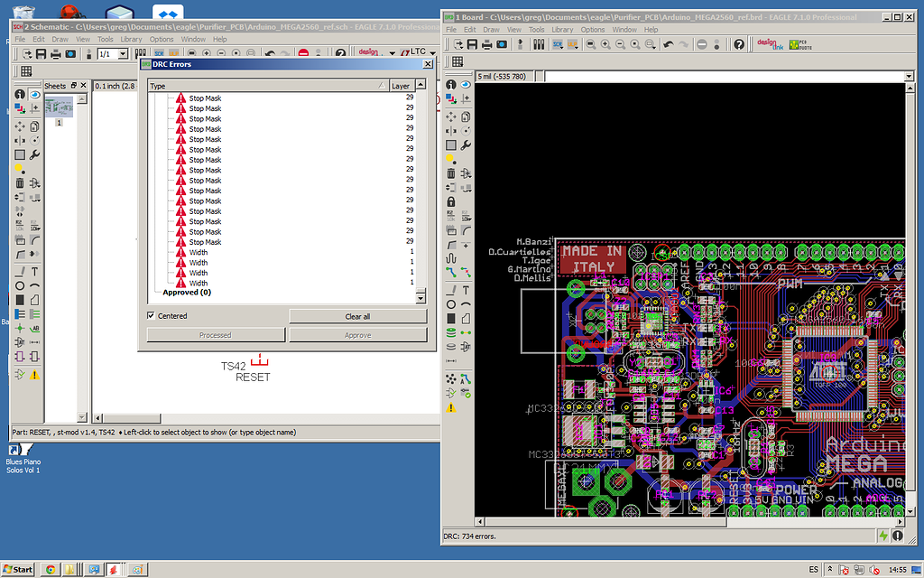Select the Ripup tool in the board toolbar
This screenshot has height=578, width=924.
[466, 270]
